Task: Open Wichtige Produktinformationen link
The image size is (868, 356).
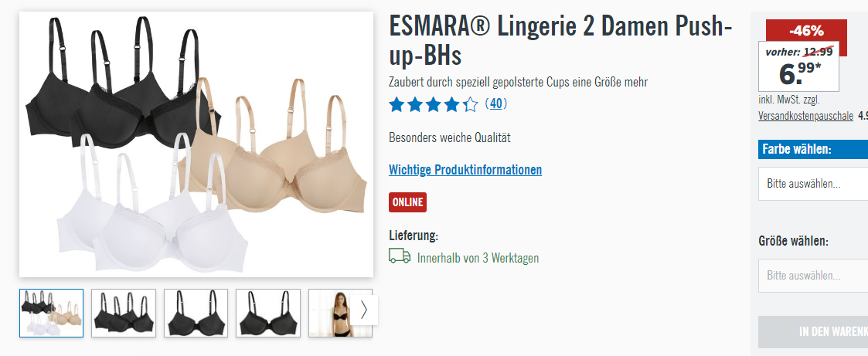Action: [465, 170]
